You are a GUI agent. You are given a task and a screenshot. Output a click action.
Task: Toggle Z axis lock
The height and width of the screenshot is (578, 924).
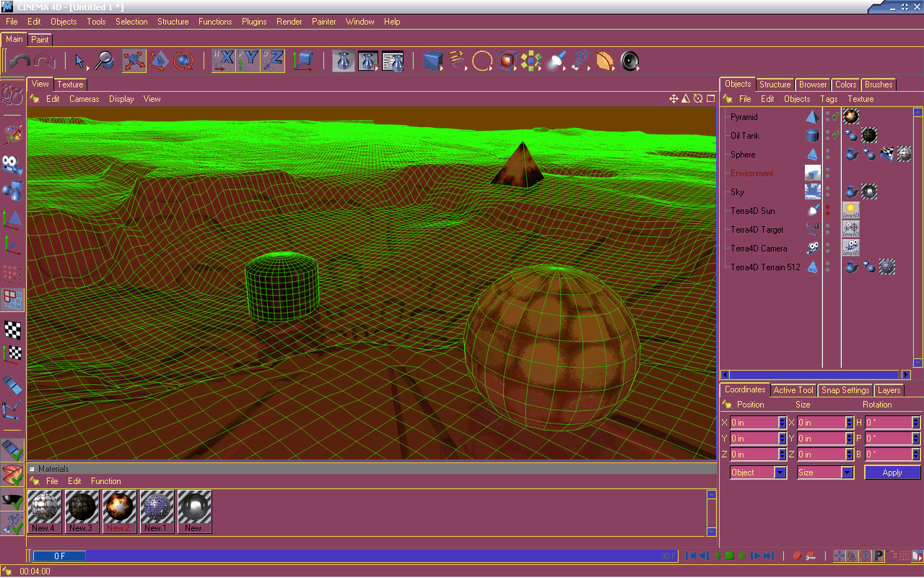(x=273, y=61)
